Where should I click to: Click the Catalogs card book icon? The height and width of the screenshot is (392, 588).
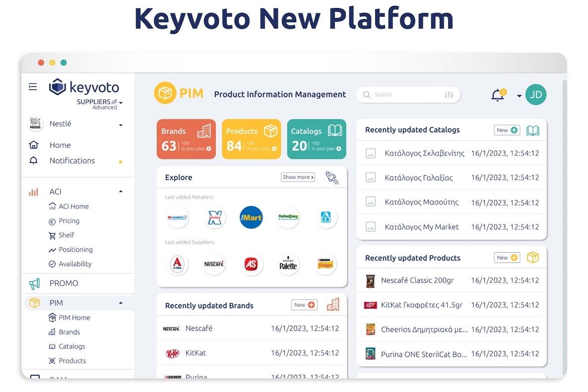coord(335,130)
